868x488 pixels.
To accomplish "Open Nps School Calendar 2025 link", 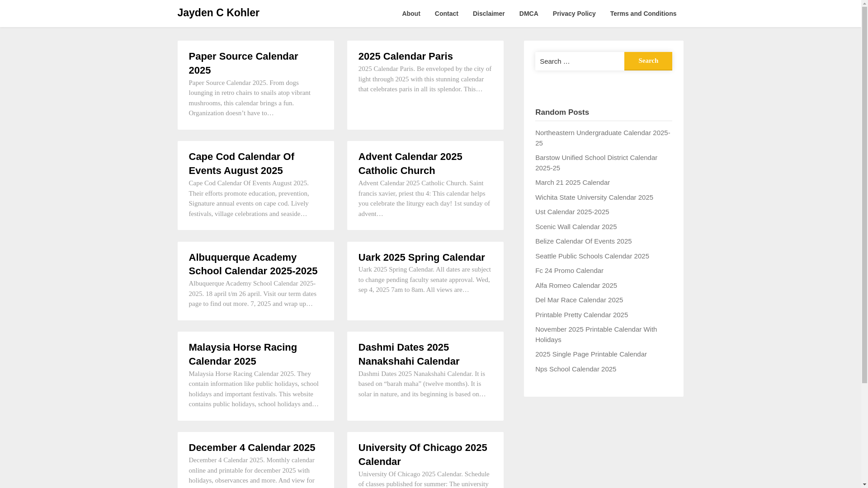I will pos(576,369).
